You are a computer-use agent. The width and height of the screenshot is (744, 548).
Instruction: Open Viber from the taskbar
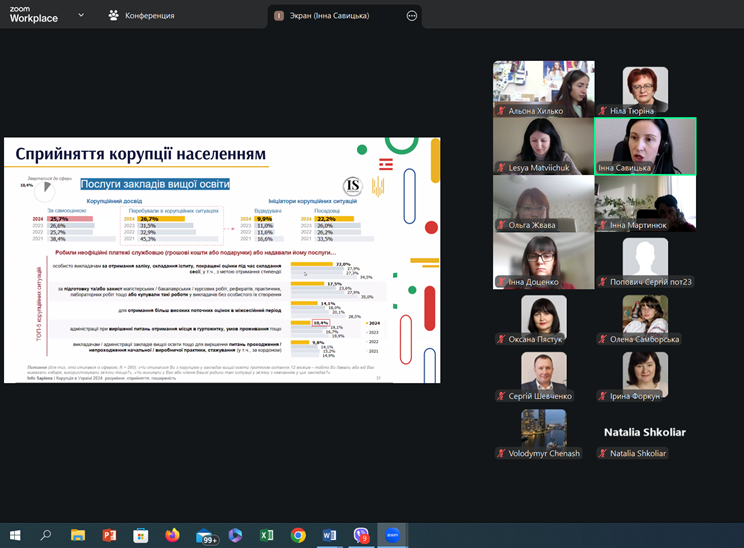pyautogui.click(x=362, y=535)
